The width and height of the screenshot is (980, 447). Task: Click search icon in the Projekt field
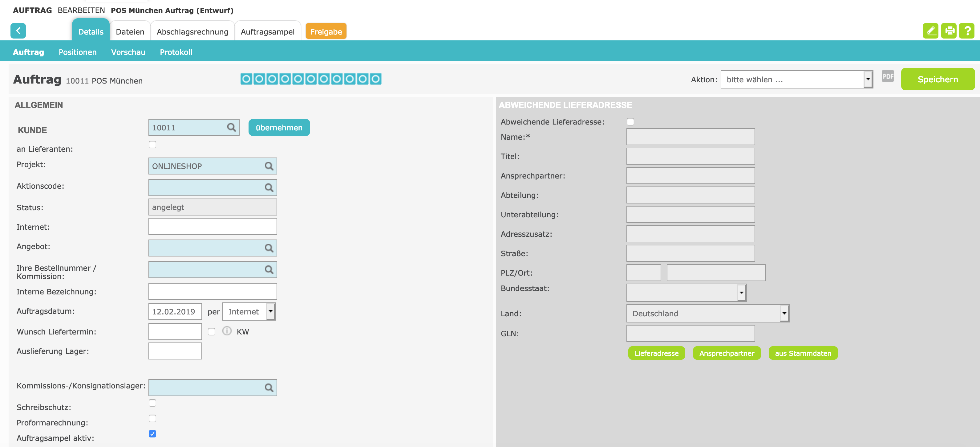click(x=269, y=166)
